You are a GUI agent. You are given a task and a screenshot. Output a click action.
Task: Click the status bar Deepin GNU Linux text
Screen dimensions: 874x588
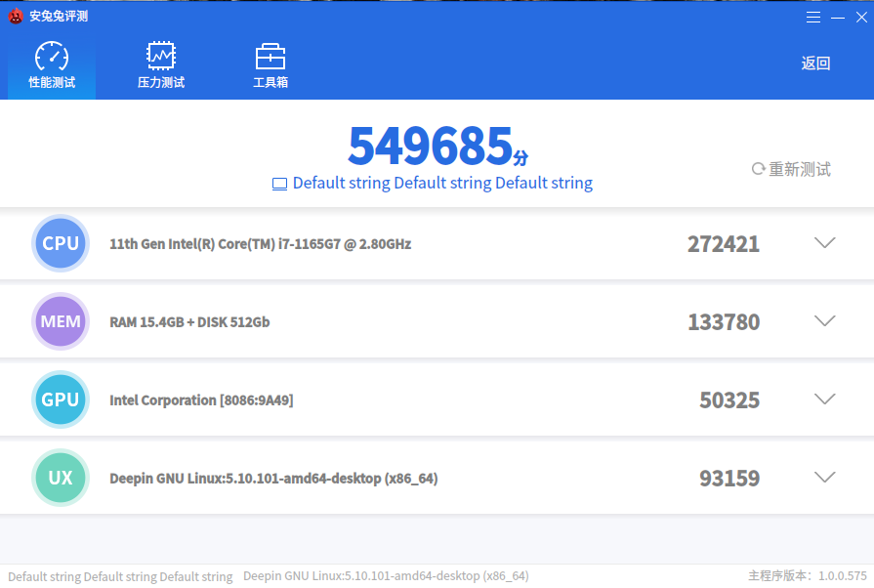point(386,576)
